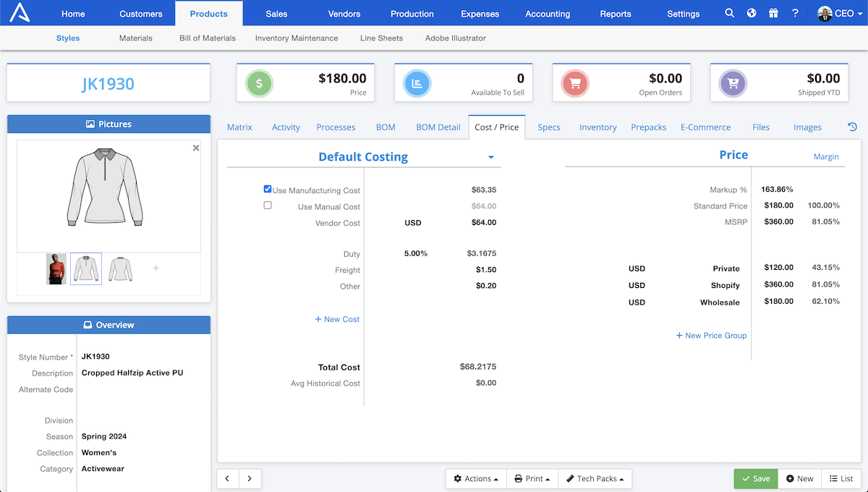Viewport: 868px width, 492px height.
Task: Open the Reports menu
Action: point(616,13)
